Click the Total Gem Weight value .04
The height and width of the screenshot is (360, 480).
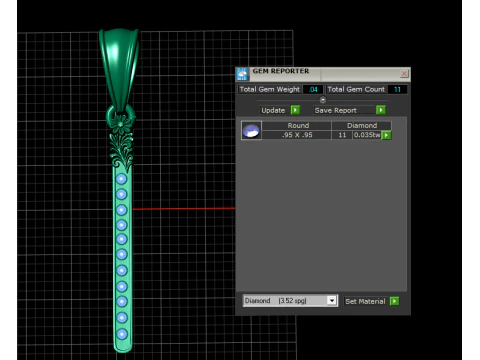click(313, 89)
